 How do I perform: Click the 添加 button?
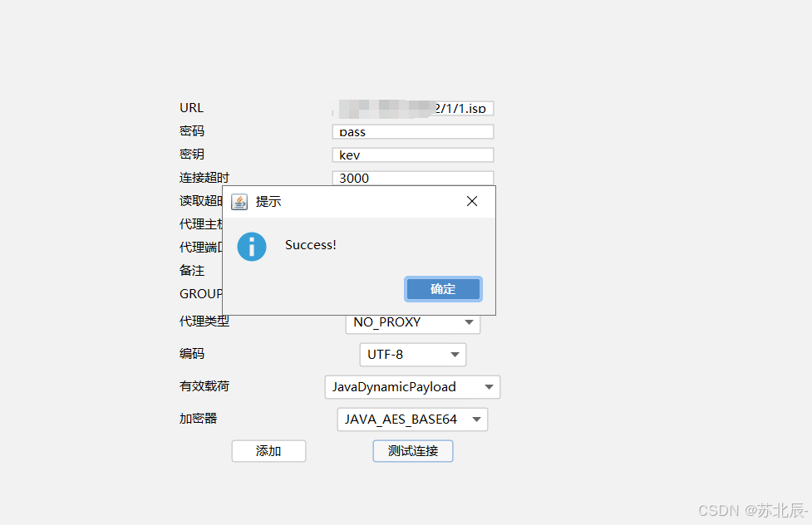(x=268, y=451)
